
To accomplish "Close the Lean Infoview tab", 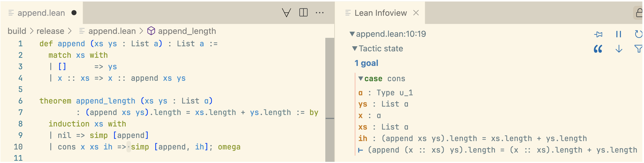I will pyautogui.click(x=416, y=13).
